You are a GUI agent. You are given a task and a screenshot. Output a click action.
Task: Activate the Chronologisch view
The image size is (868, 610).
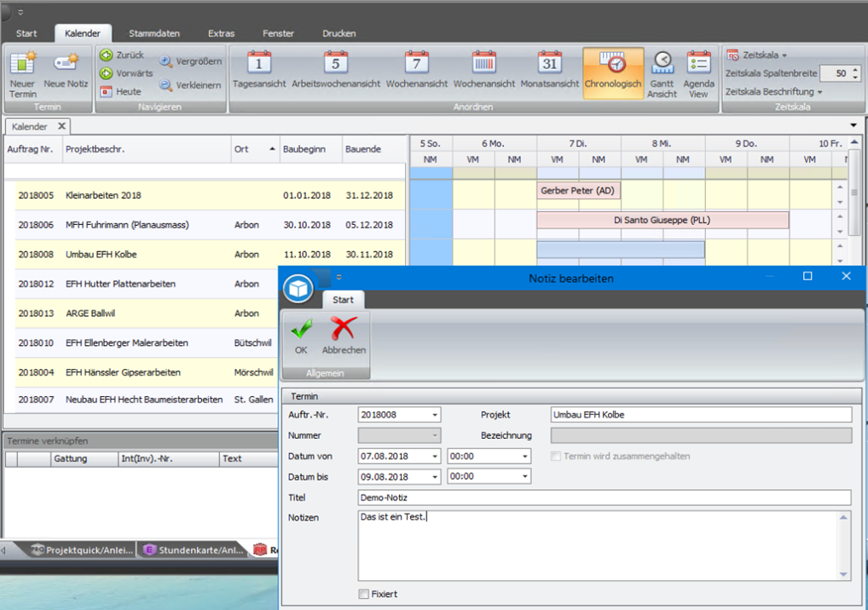coord(613,72)
